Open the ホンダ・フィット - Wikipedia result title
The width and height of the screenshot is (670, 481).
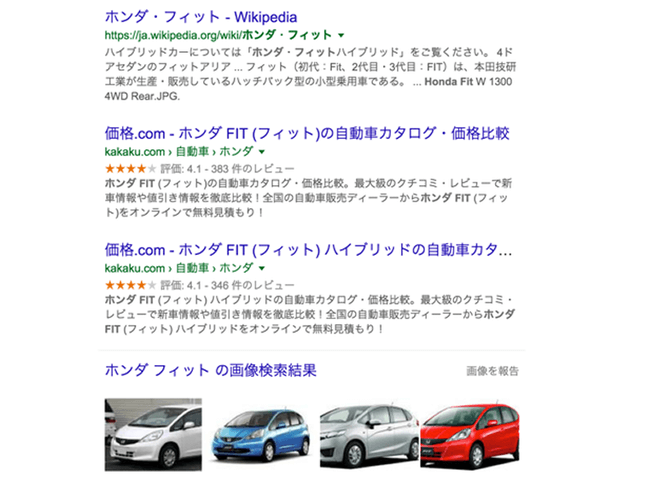coord(201,17)
